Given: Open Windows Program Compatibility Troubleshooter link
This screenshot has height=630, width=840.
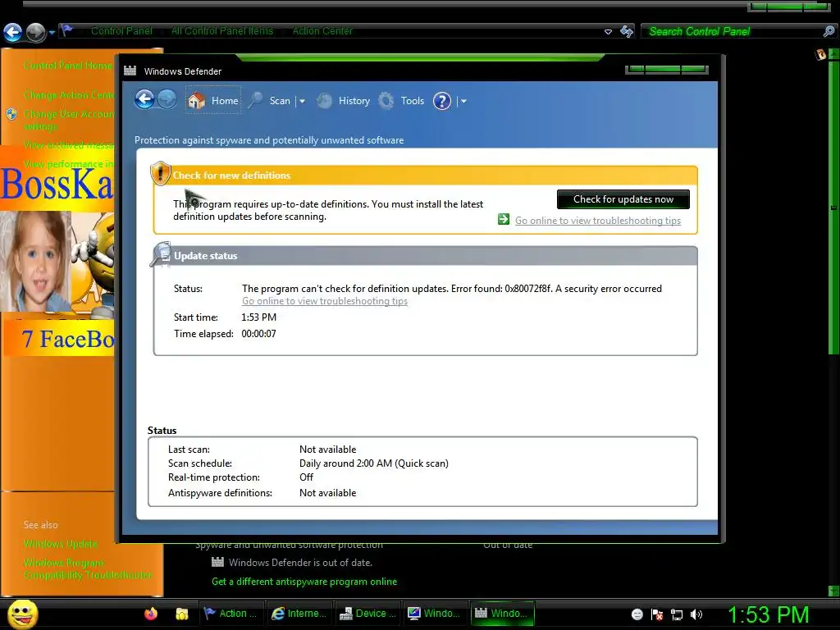Looking at the screenshot, I should pos(87,568).
